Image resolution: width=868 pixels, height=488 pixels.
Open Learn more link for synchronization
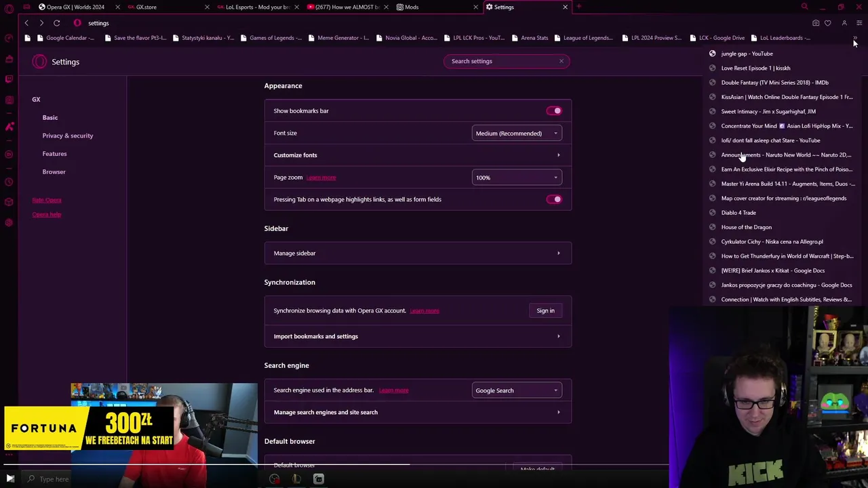pos(425,310)
